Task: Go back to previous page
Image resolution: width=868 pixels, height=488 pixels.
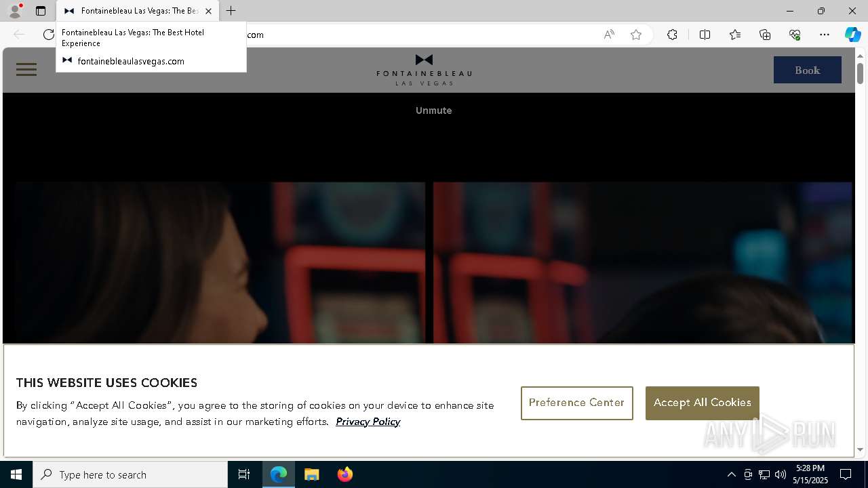Action: 19,35
